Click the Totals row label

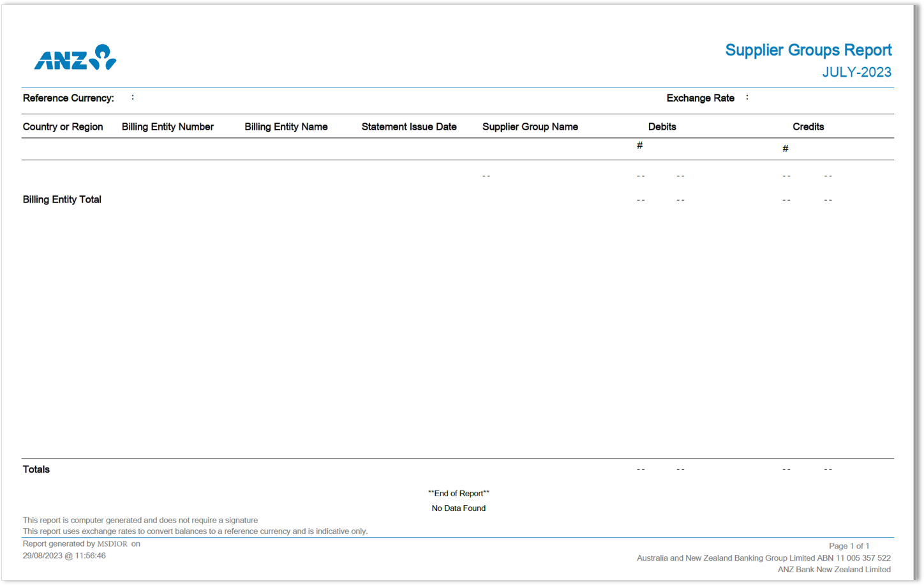click(36, 469)
